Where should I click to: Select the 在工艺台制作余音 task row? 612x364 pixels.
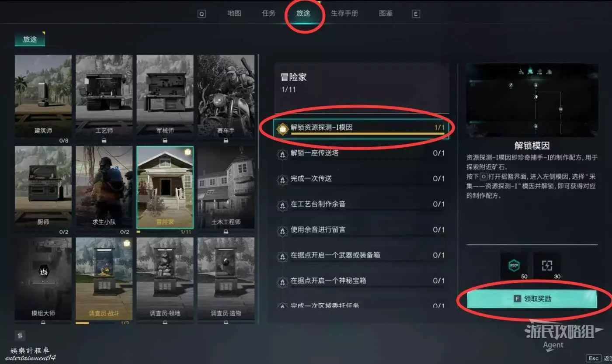[361, 204]
